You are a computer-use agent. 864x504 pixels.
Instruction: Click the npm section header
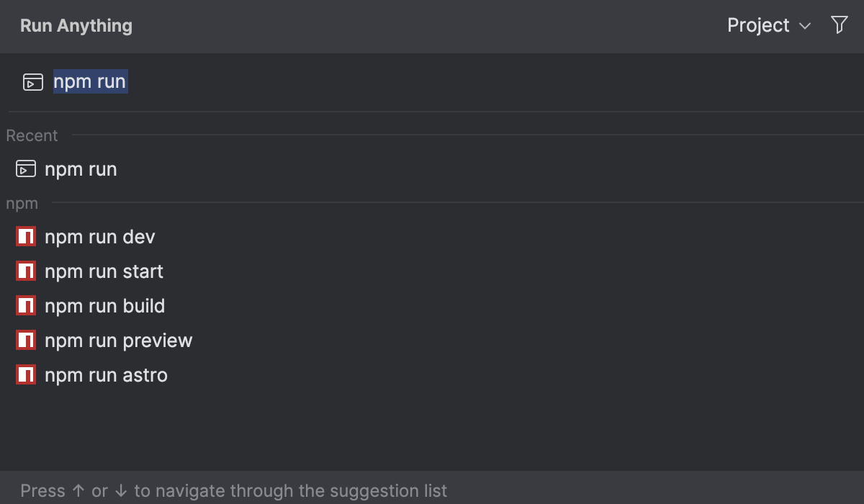tap(22, 203)
